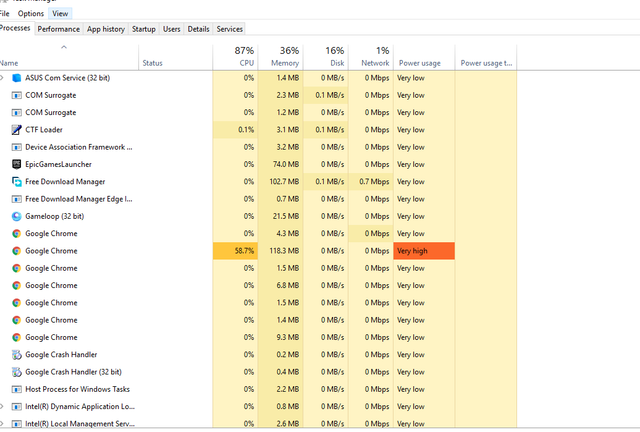Click the Intel(R) Dynamic Application icon
The height and width of the screenshot is (432, 640).
point(16,407)
